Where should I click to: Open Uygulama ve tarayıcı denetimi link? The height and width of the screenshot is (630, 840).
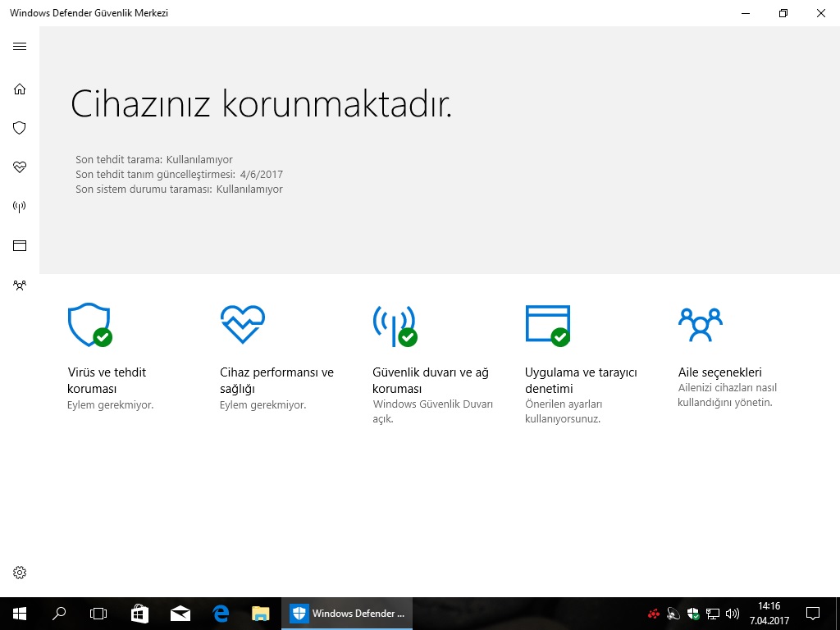[x=581, y=381]
